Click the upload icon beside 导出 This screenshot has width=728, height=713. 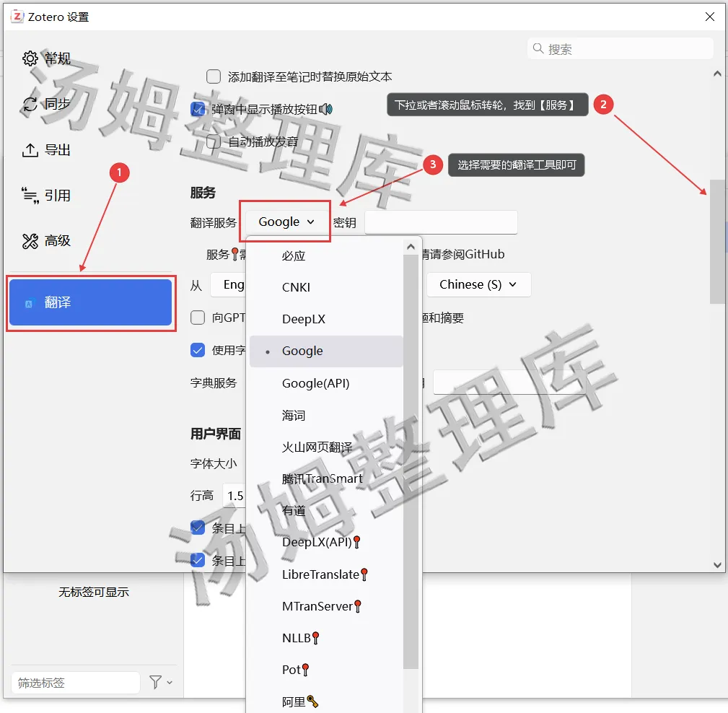point(30,149)
